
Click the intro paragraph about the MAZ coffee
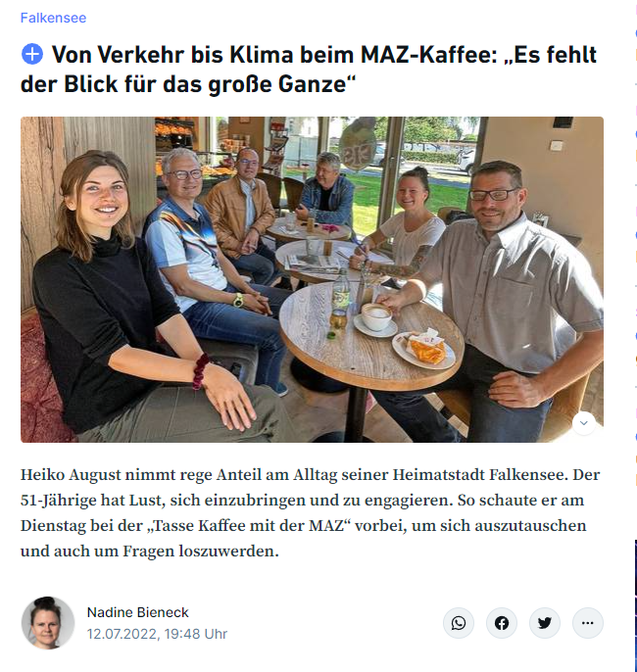coord(311,512)
